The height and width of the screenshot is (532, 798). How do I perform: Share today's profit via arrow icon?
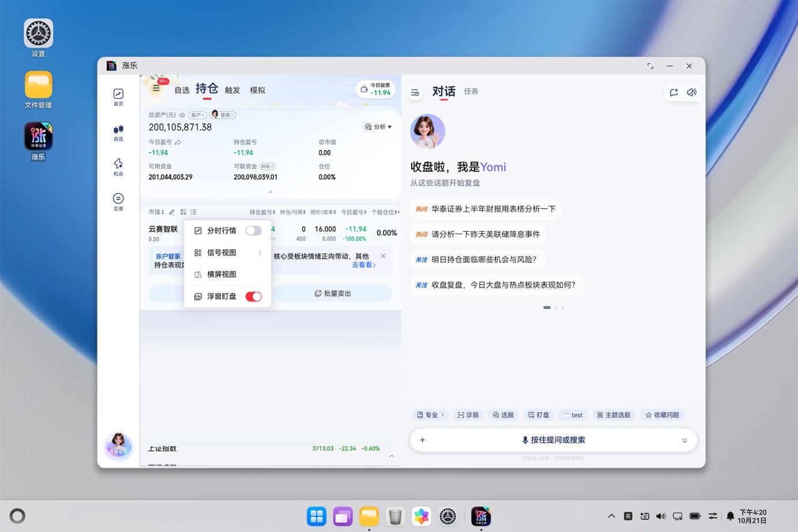point(178,142)
